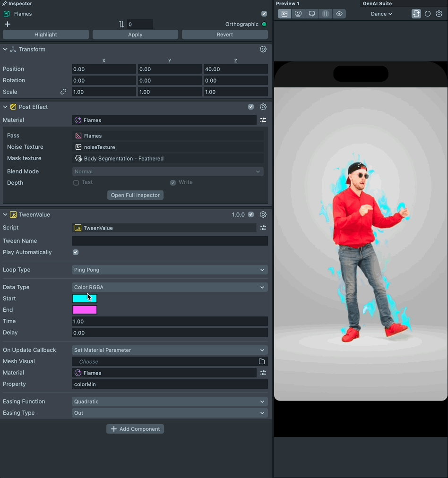
Task: Open the Loop Type dropdown
Action: pyautogui.click(x=169, y=270)
